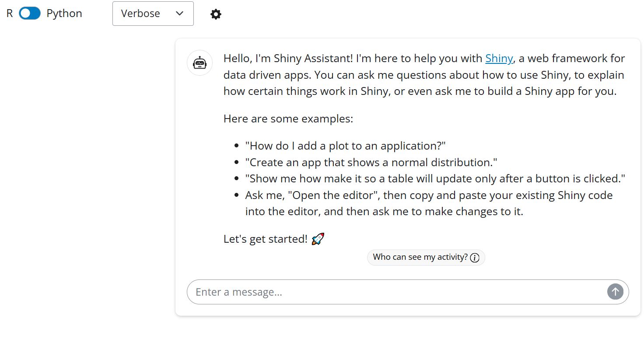This screenshot has height=356, width=644.
Task: Open the Shiny hyperlink in the greeting
Action: [x=499, y=58]
